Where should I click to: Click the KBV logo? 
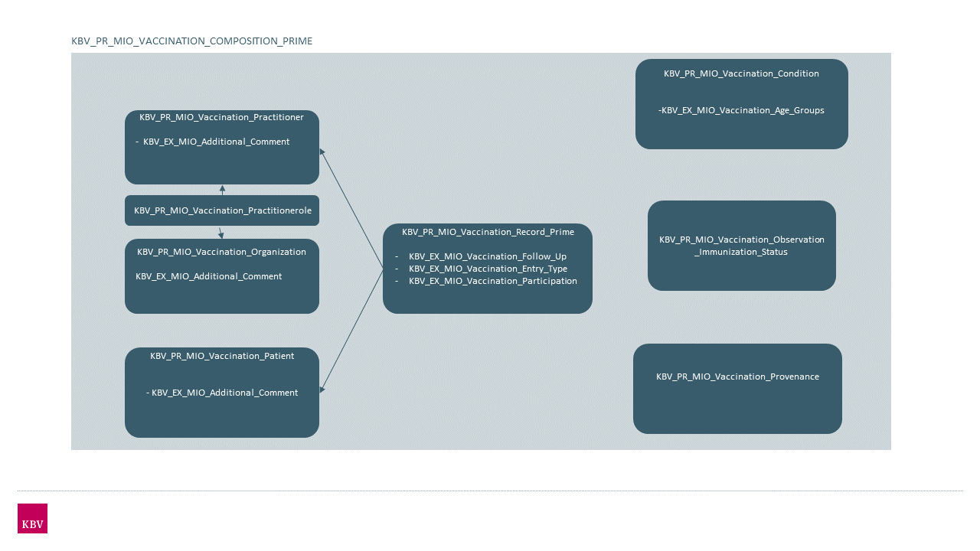coord(32,518)
